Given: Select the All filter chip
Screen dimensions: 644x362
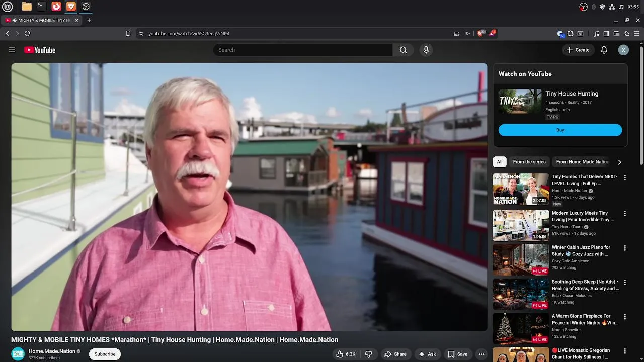Looking at the screenshot, I should click(x=500, y=162).
